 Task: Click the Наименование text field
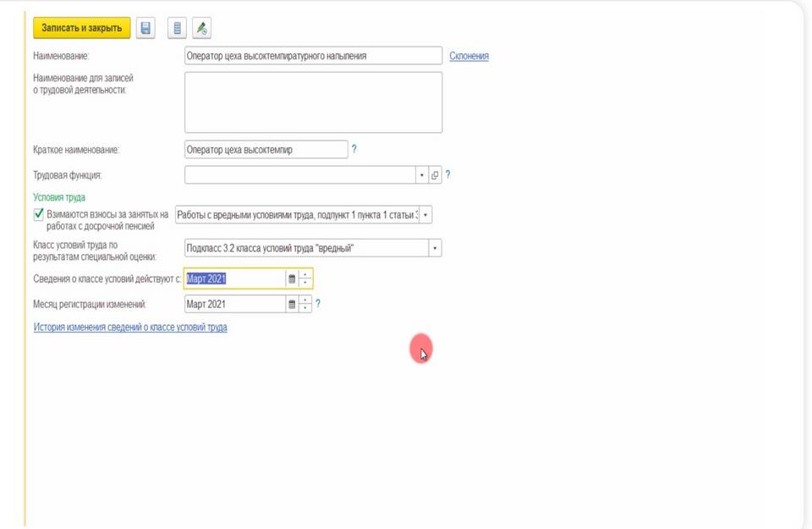[313, 56]
